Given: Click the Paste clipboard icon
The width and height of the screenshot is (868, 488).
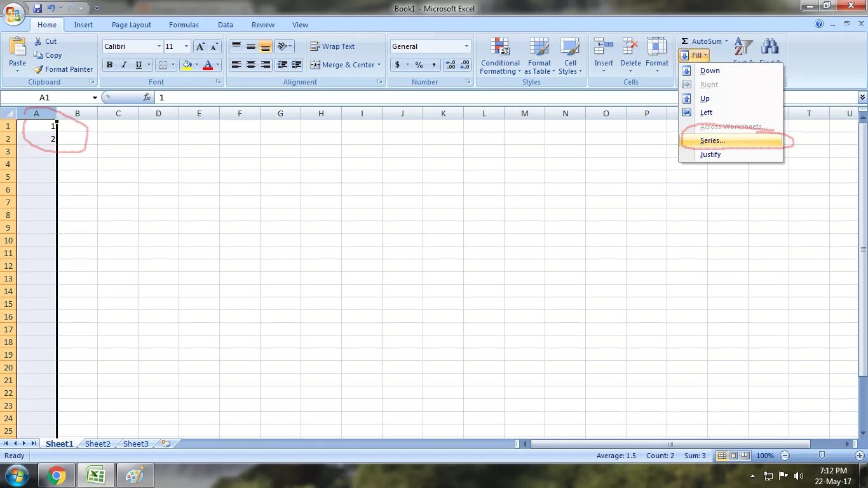Looking at the screenshot, I should pos(18,48).
